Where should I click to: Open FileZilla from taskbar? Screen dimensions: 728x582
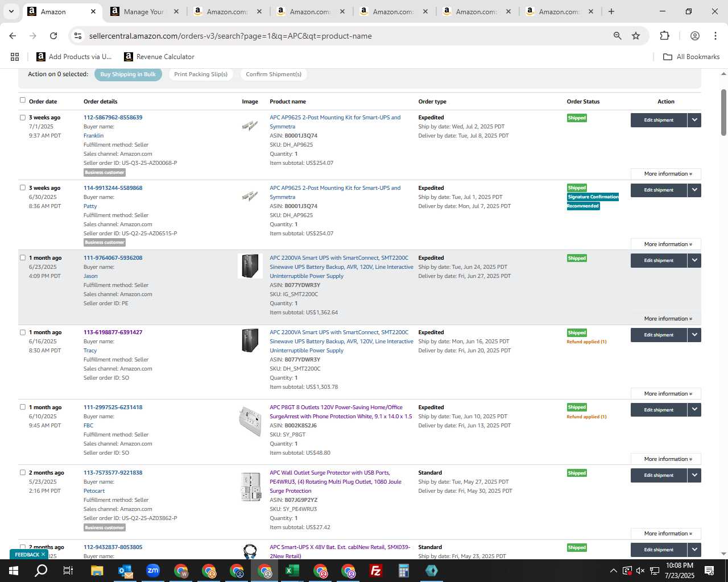point(375,571)
